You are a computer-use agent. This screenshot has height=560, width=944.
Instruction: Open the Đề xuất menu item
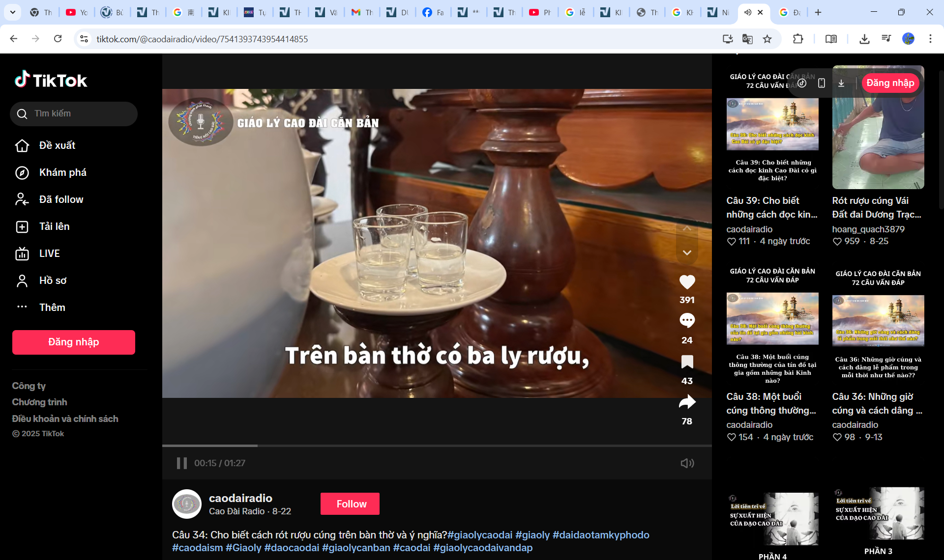[57, 145]
